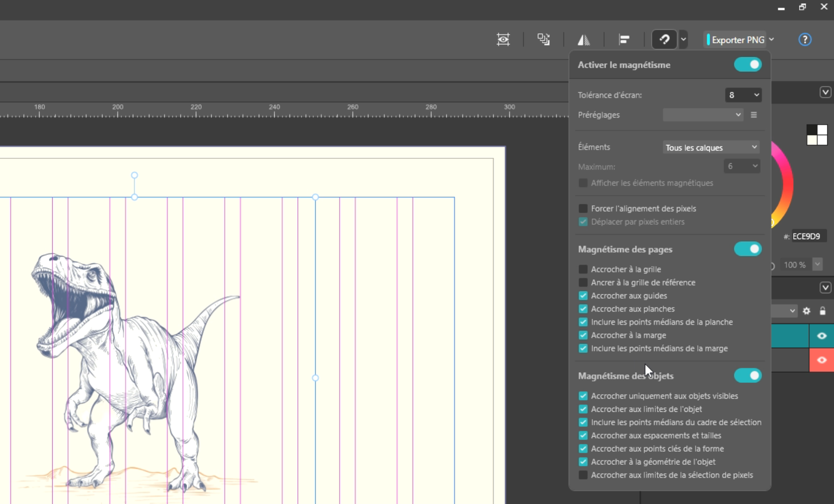Check Forcer l'alignement des pixels
Image resolution: width=834 pixels, height=504 pixels.
click(583, 208)
